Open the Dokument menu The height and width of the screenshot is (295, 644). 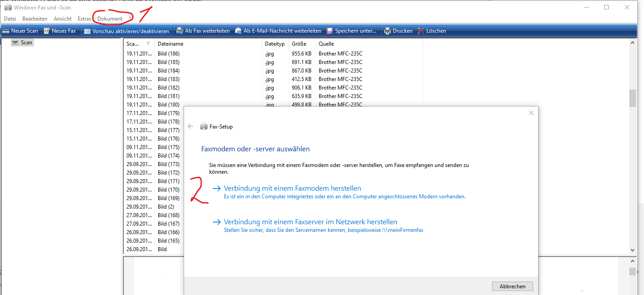pos(110,19)
